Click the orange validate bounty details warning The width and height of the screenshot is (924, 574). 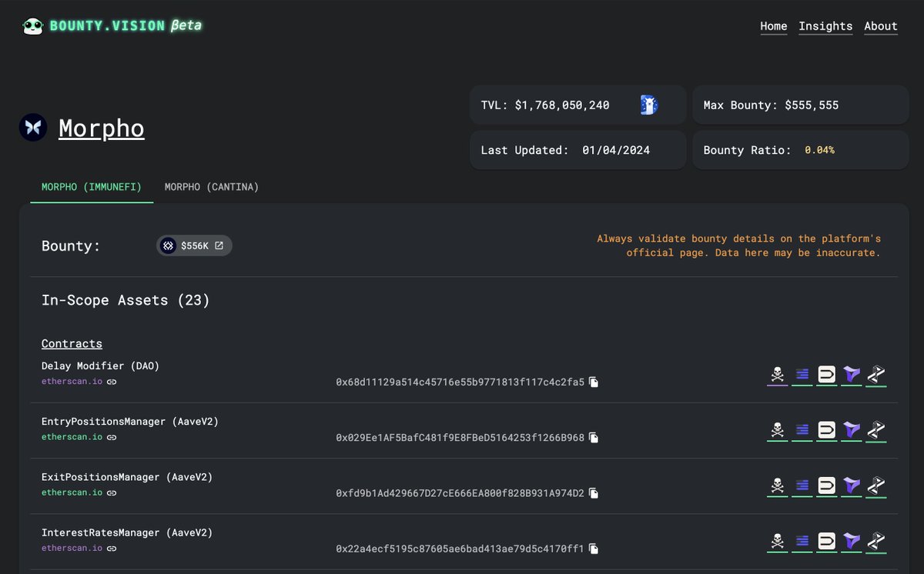coord(739,245)
